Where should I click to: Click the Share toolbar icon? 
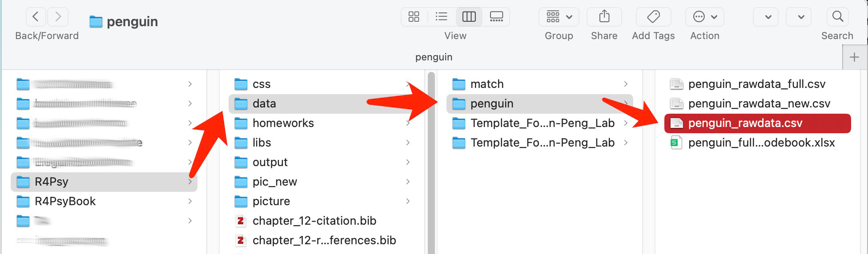(604, 17)
